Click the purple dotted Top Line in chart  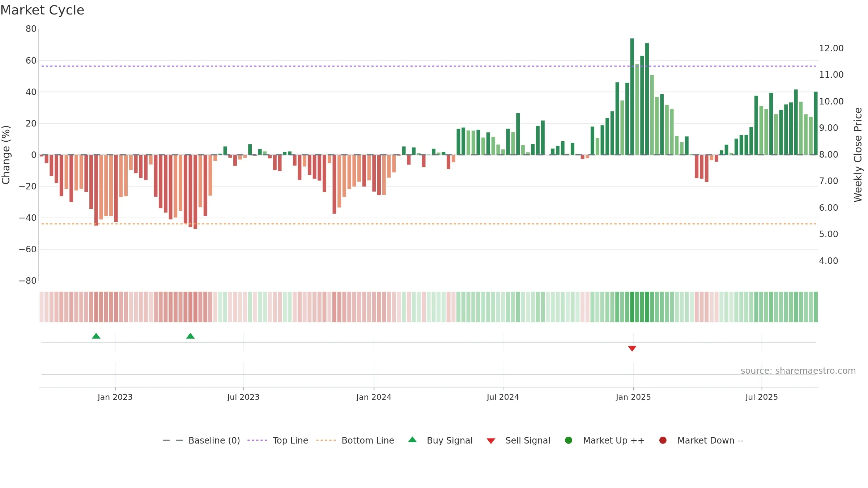coord(429,66)
